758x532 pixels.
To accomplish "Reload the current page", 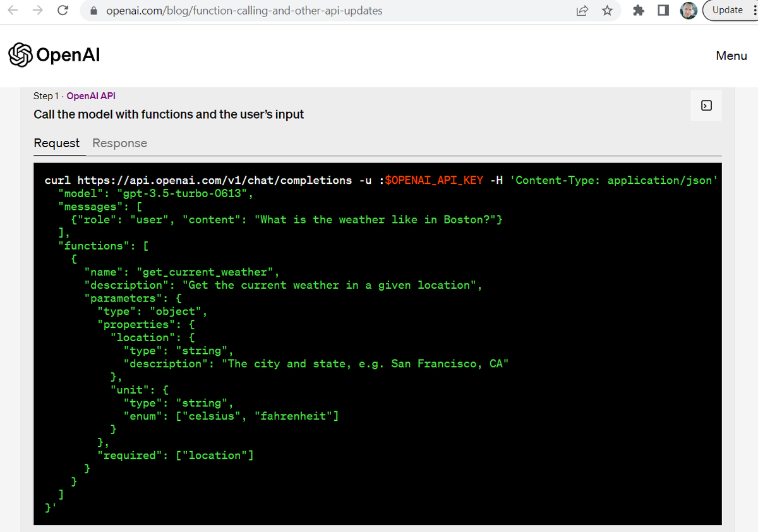I will point(63,11).
